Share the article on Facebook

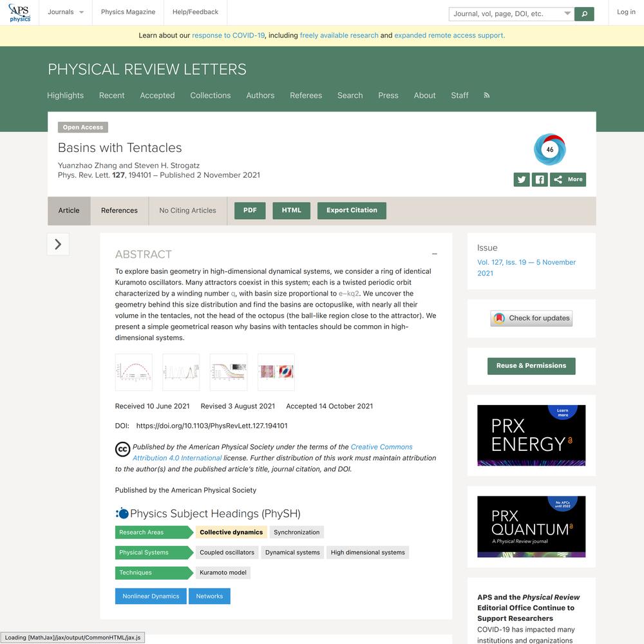coord(540,180)
